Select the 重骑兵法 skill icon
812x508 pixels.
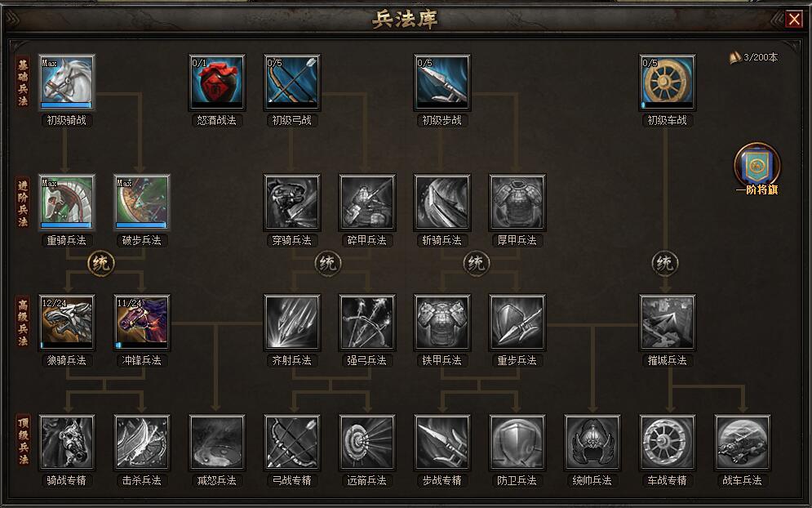[x=67, y=203]
